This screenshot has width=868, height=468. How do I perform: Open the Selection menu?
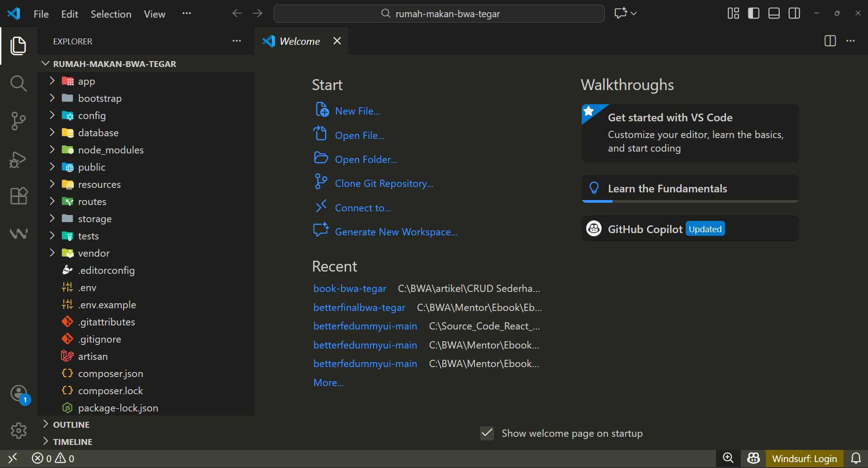111,14
